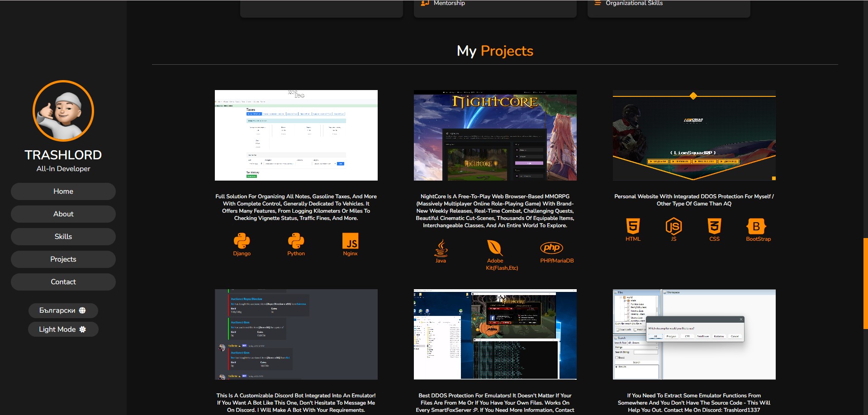Click the BootStrap B icon
868x415 pixels.
click(756, 226)
